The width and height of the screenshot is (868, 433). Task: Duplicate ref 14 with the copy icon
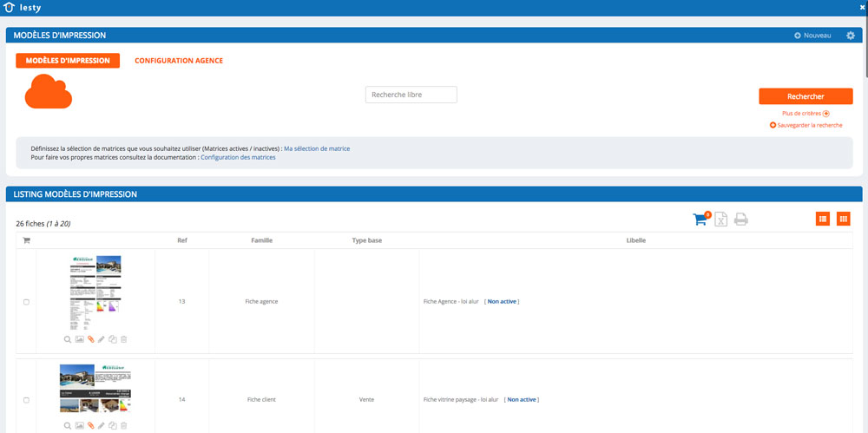click(113, 426)
